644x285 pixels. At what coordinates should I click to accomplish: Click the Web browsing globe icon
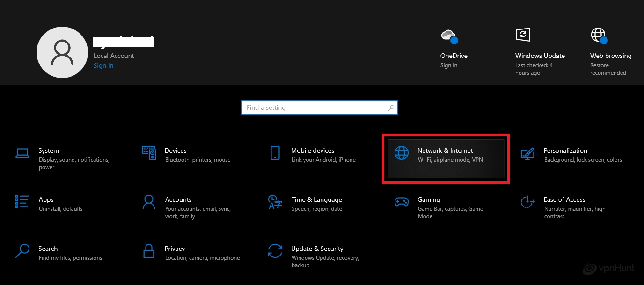(x=599, y=36)
